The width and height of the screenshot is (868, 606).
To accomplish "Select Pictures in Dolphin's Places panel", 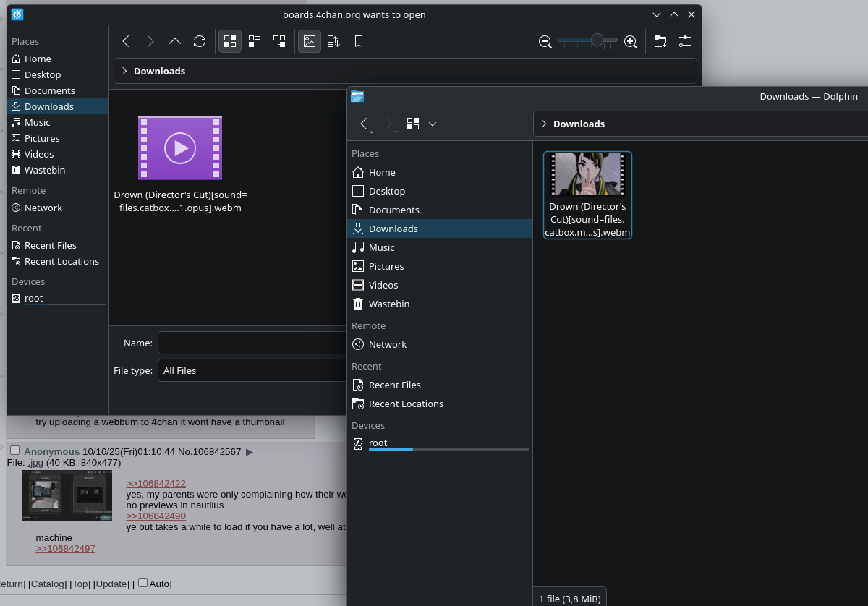I will pos(386,266).
